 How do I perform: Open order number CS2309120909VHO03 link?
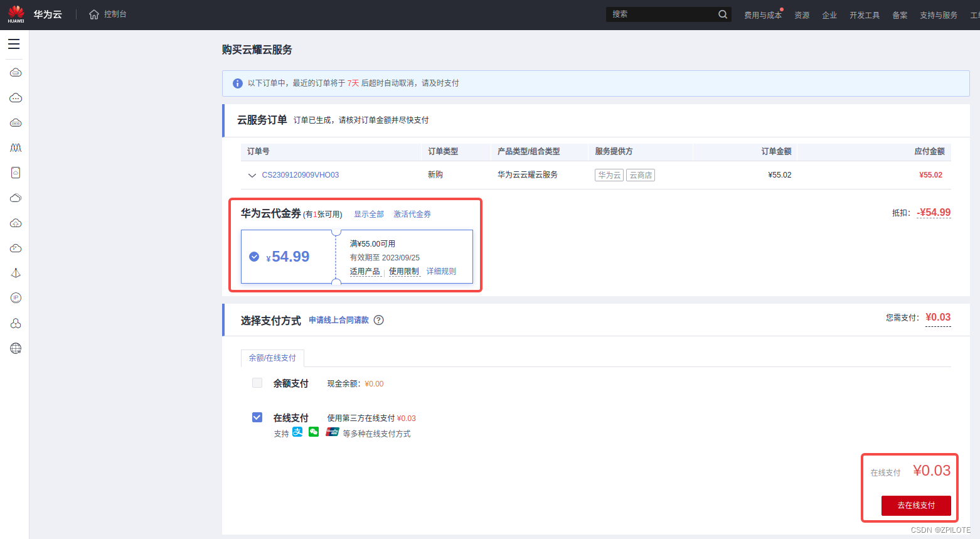click(301, 175)
